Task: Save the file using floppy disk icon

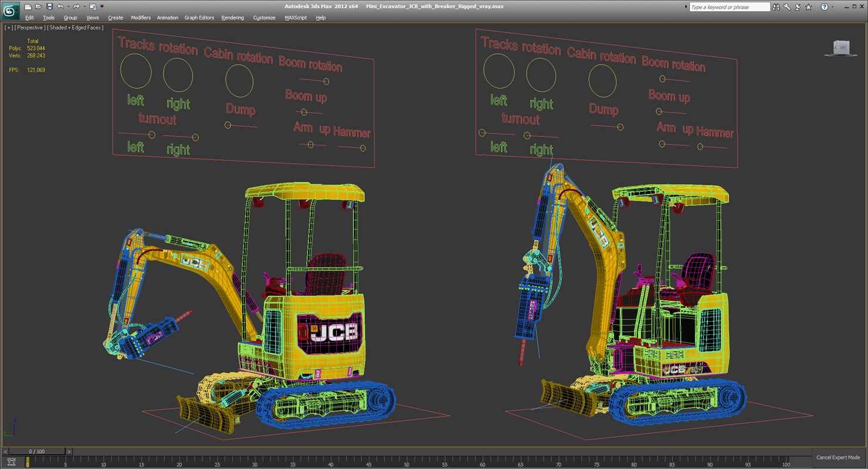Action: (49, 6)
